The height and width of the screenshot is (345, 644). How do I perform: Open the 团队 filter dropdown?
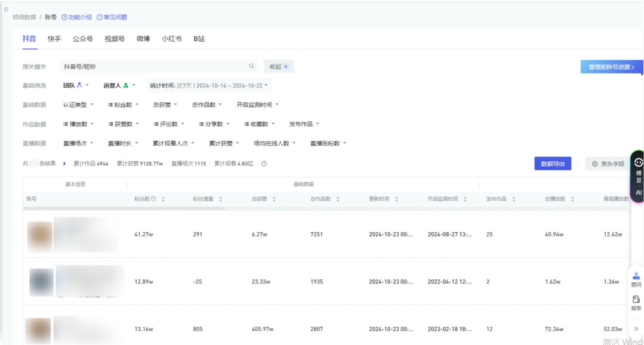click(x=76, y=85)
